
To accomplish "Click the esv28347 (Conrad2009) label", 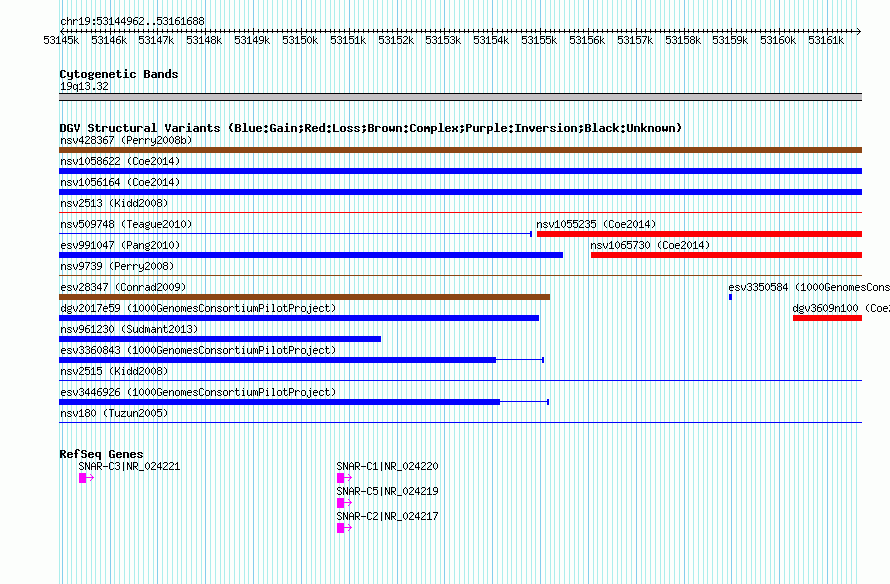I will point(123,287).
